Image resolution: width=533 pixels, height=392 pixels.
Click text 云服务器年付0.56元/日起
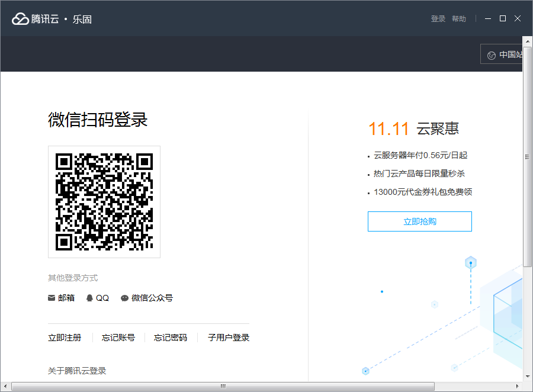pos(420,155)
